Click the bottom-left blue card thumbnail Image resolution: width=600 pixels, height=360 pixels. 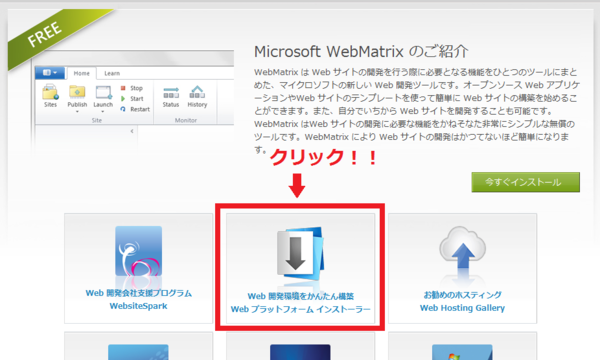[x=138, y=352]
